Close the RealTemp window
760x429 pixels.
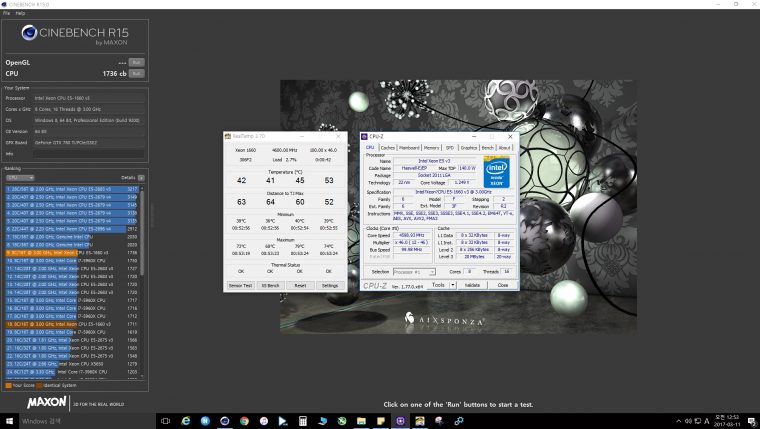point(338,136)
